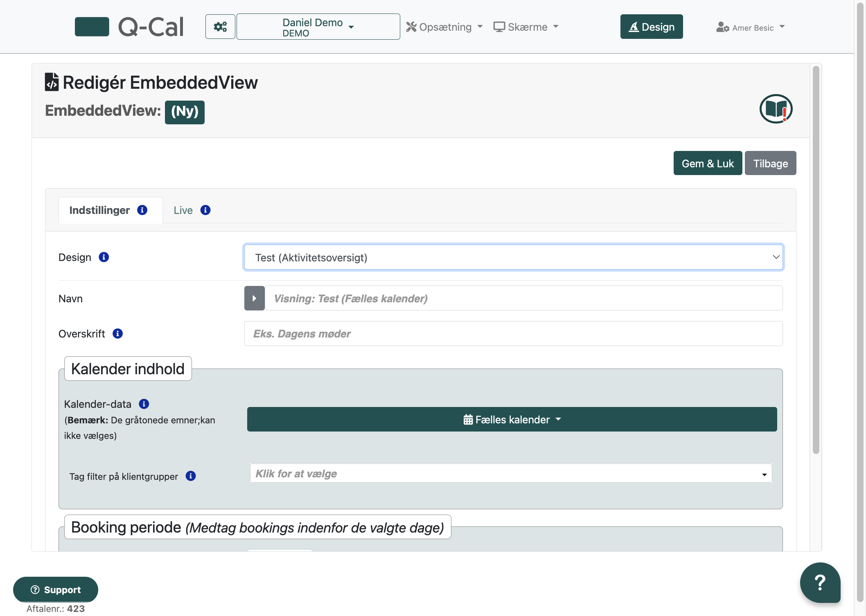Open Amer Besic user menu
Image resolution: width=866 pixels, height=616 pixels.
[x=750, y=27]
